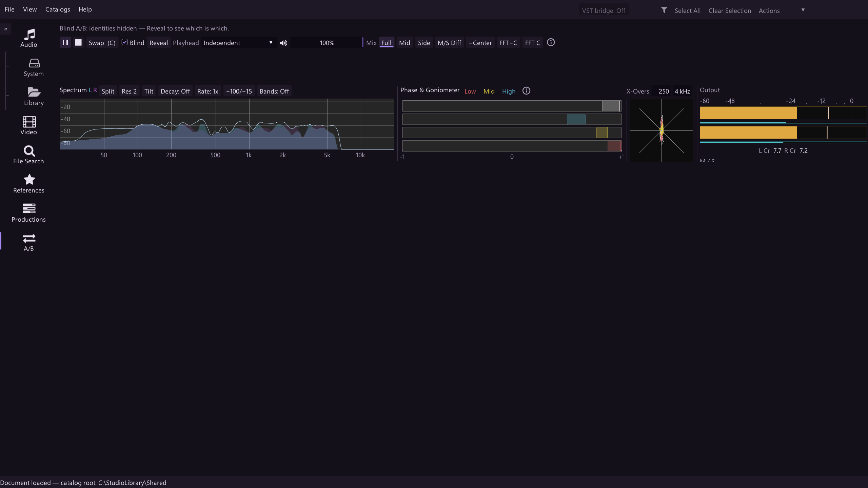The width and height of the screenshot is (868, 488).
Task: Collapse the sidebar with double-chevron
Action: pos(6,29)
